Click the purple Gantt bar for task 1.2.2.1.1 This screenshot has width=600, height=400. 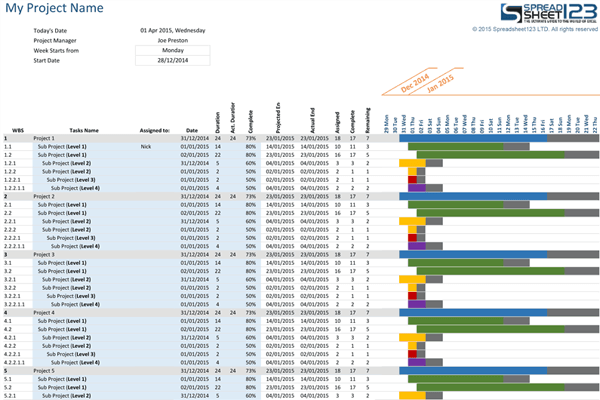[x=417, y=187]
